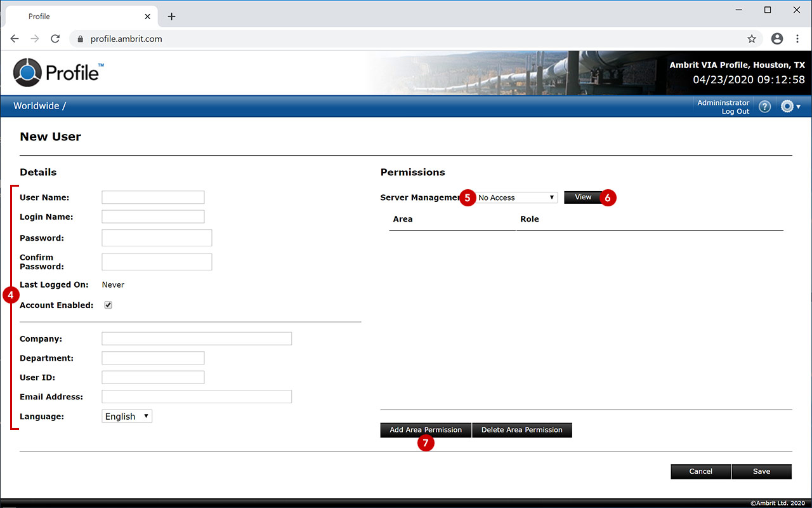The image size is (812, 508).
Task: Click the Profile logo icon
Action: [27, 72]
